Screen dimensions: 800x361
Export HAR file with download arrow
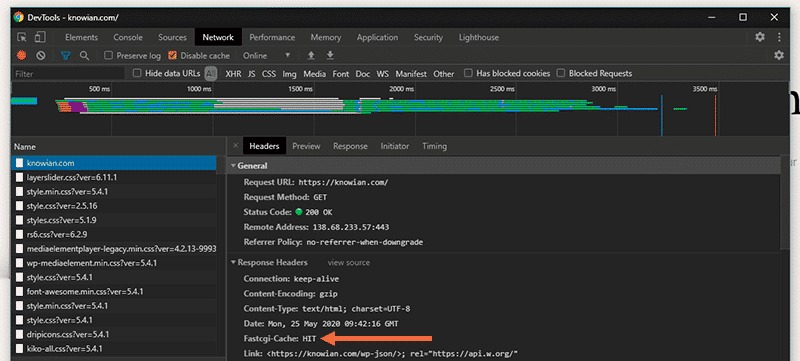(330, 56)
